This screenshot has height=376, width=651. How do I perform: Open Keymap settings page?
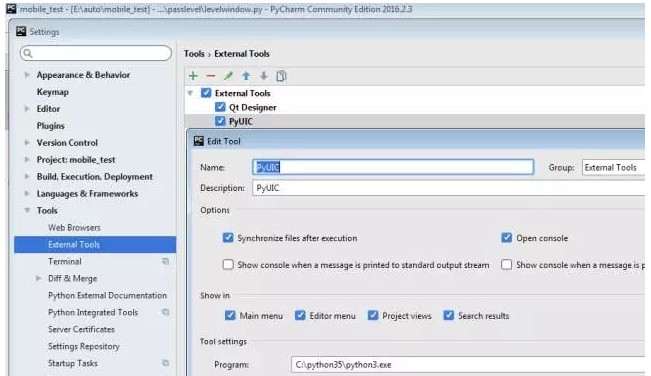click(x=53, y=92)
